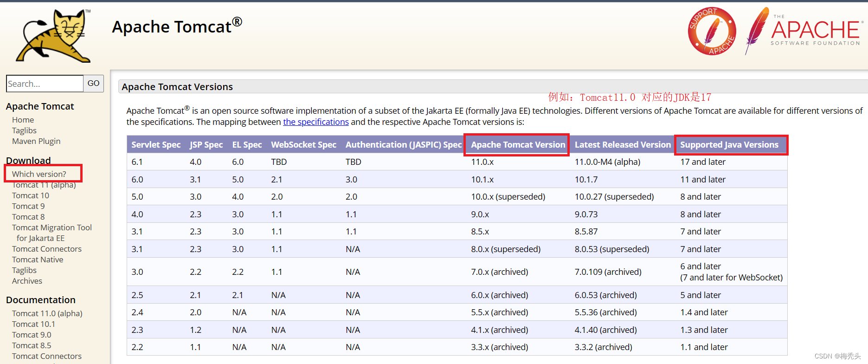The width and height of the screenshot is (868, 364).
Task: Select the 9.0.x version cell
Action: (x=480, y=214)
